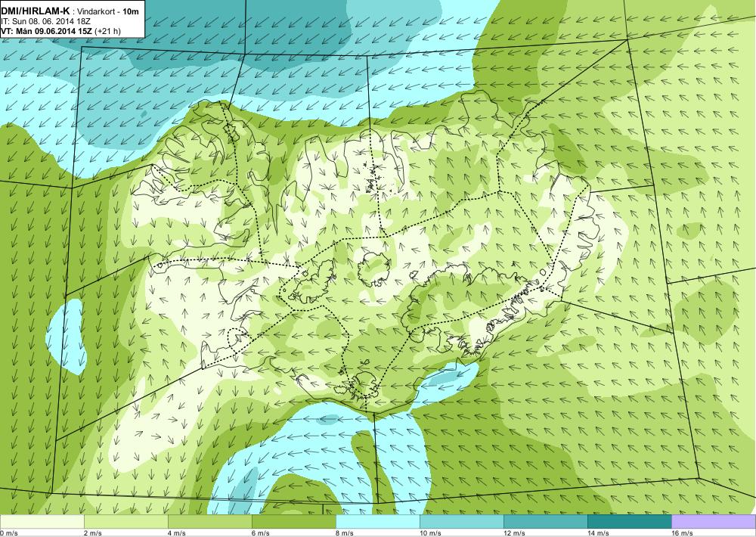Click the 2–4 m/s light green swatch

click(126, 522)
